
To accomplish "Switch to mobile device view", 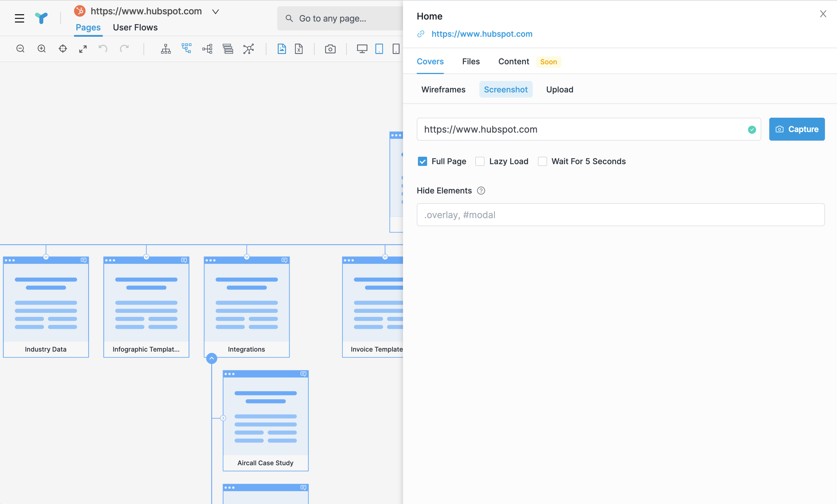I will 396,49.
